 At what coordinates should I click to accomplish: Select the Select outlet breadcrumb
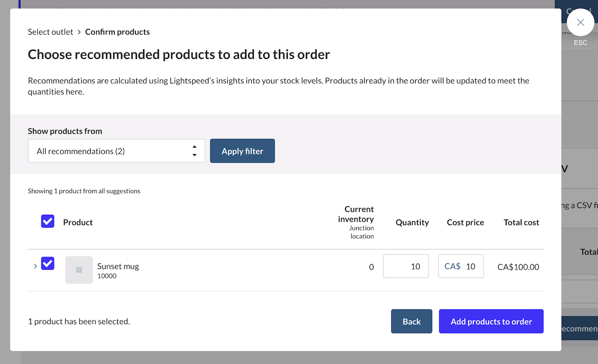click(x=50, y=32)
